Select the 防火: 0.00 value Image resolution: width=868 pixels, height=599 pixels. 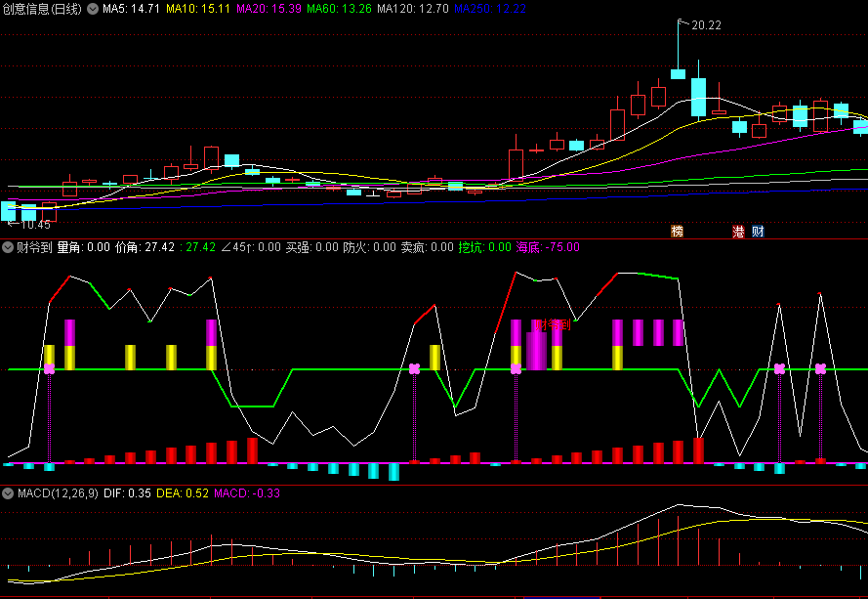[x=369, y=247]
